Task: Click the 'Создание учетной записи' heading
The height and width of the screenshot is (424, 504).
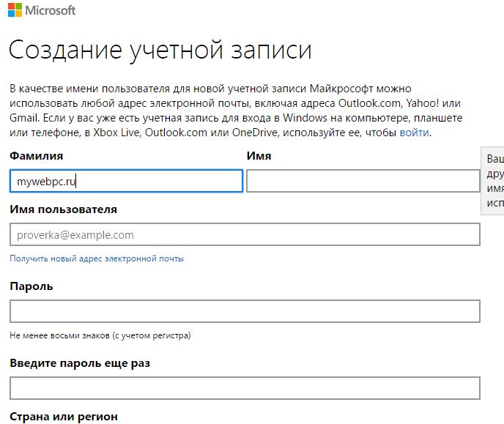Action: coord(160,51)
